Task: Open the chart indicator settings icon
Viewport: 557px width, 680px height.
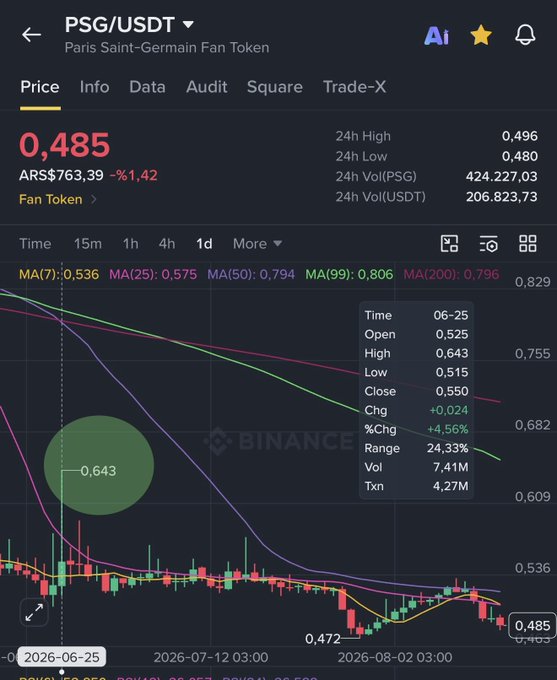Action: click(x=488, y=244)
